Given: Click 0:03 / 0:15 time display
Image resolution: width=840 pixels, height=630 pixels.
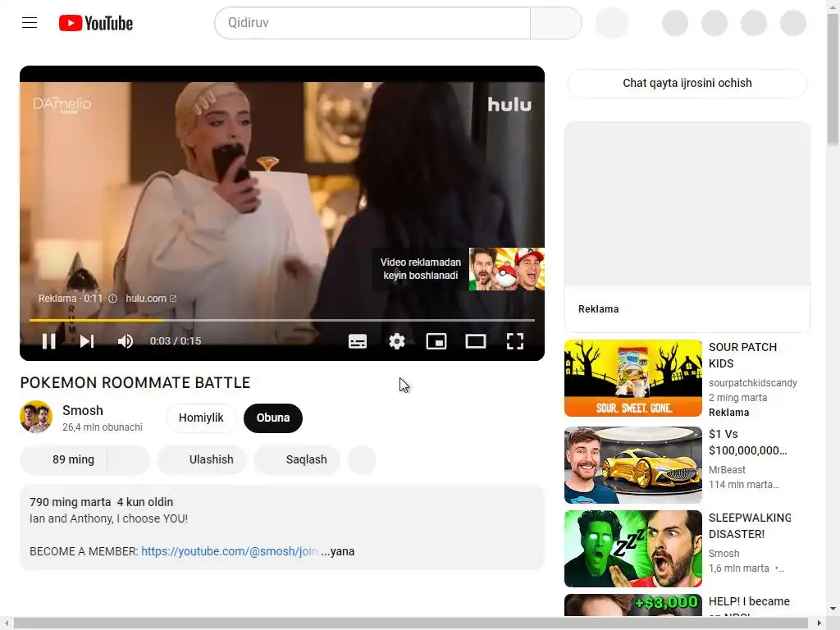Looking at the screenshot, I should pos(176,341).
